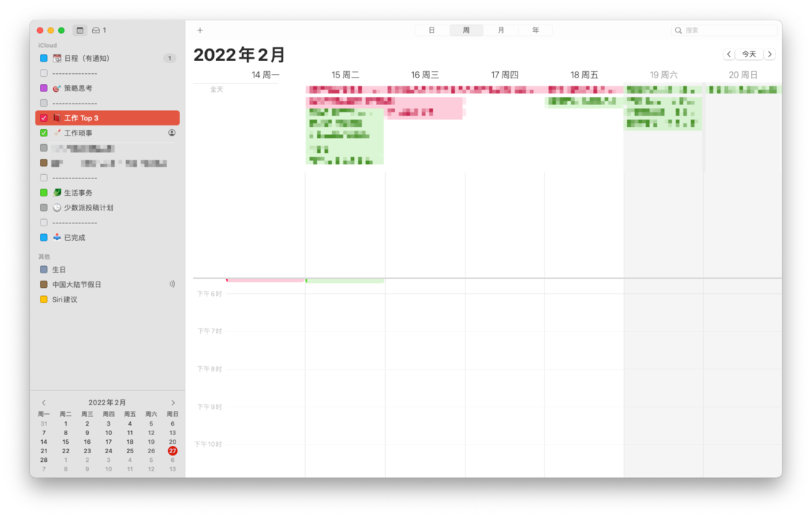Toggle 中国大陆节假日 calendar checkbox

(x=43, y=284)
